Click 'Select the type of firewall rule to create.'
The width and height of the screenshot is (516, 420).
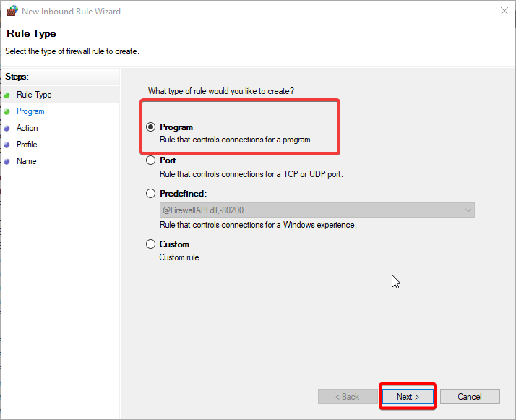point(72,51)
